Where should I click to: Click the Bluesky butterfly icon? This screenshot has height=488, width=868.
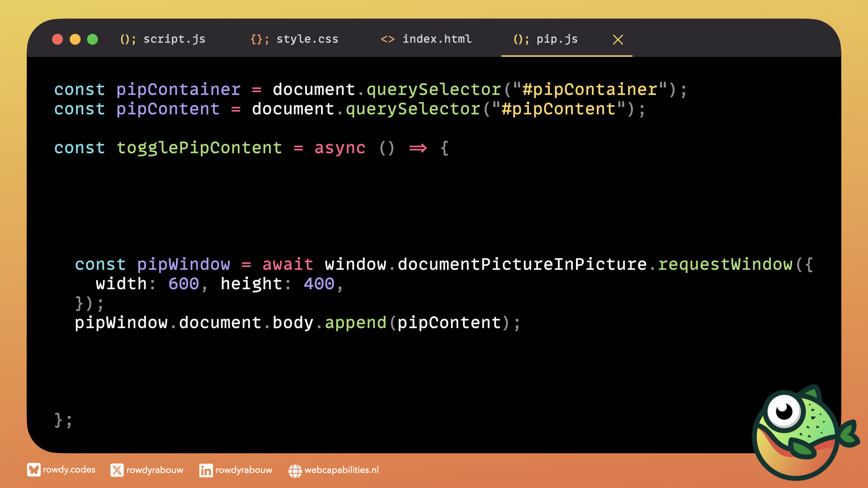[33, 470]
